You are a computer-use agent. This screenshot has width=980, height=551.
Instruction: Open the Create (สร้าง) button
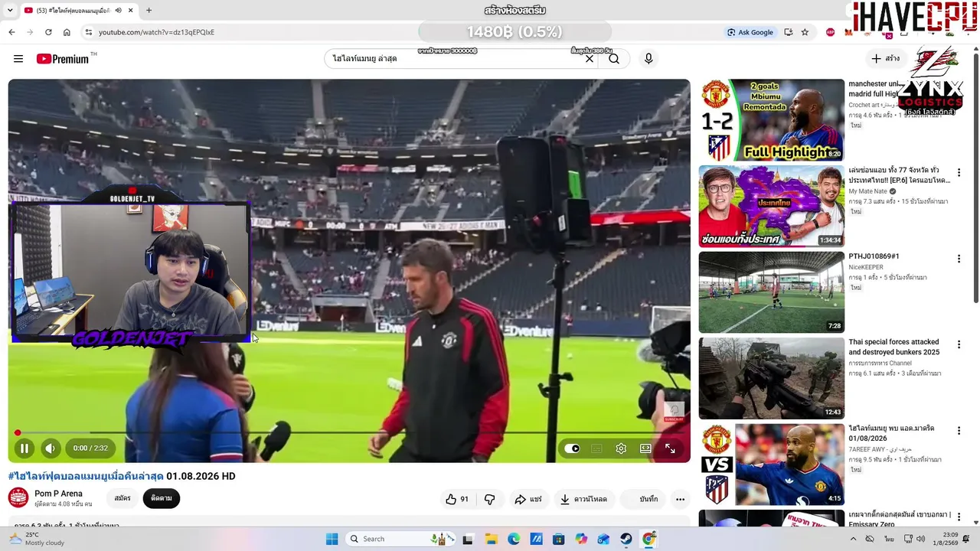[887, 58]
